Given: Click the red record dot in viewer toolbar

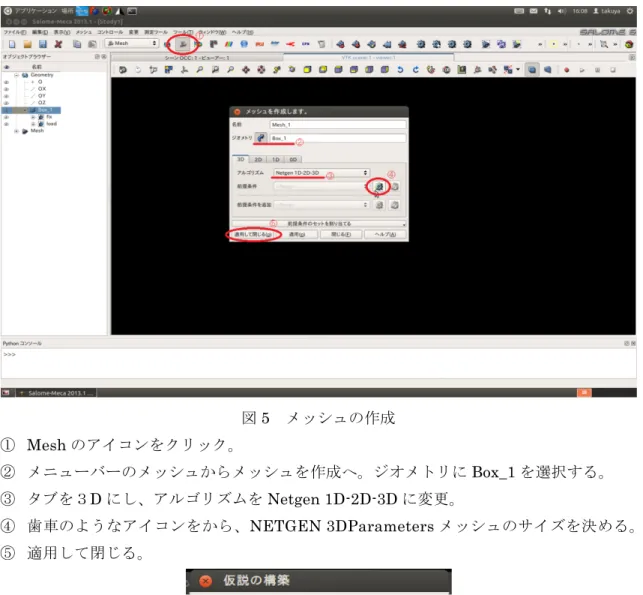Looking at the screenshot, I should (x=566, y=70).
